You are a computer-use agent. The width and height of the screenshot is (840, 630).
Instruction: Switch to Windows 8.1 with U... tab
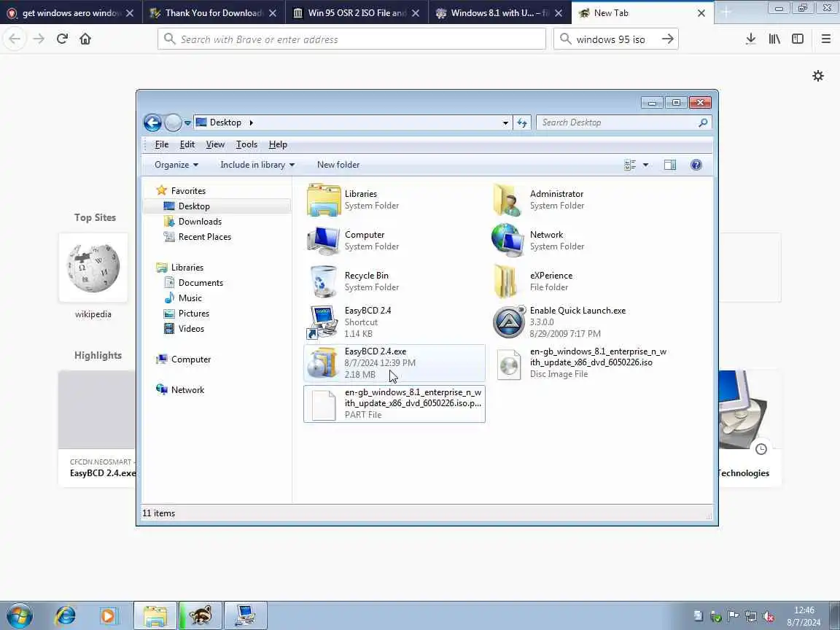(x=499, y=13)
